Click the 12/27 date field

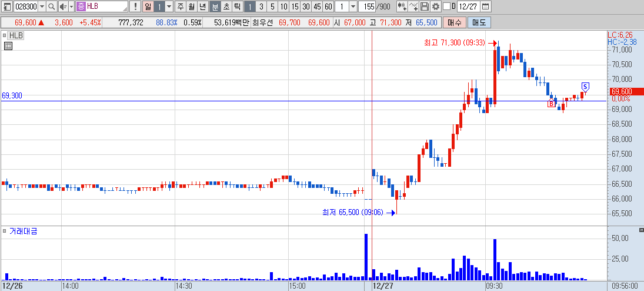[x=468, y=6]
